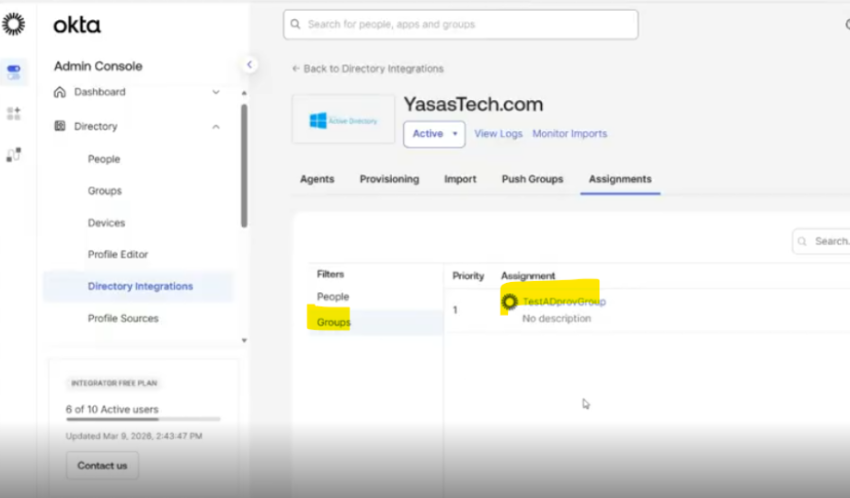
Task: Select the Agents tab
Action: click(317, 179)
